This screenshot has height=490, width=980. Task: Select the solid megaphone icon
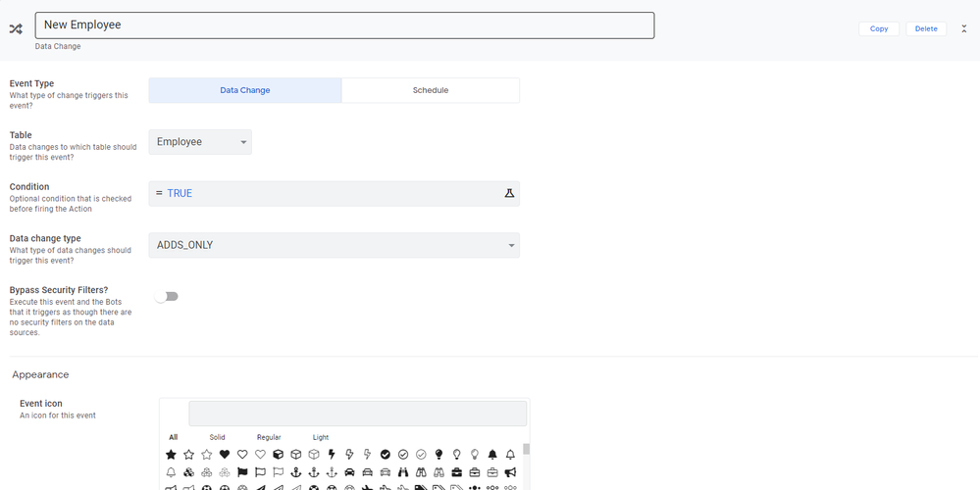(x=510, y=472)
